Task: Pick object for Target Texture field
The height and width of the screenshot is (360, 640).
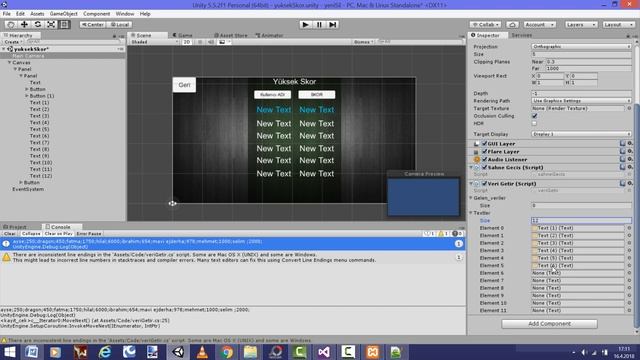Action: (x=629, y=108)
